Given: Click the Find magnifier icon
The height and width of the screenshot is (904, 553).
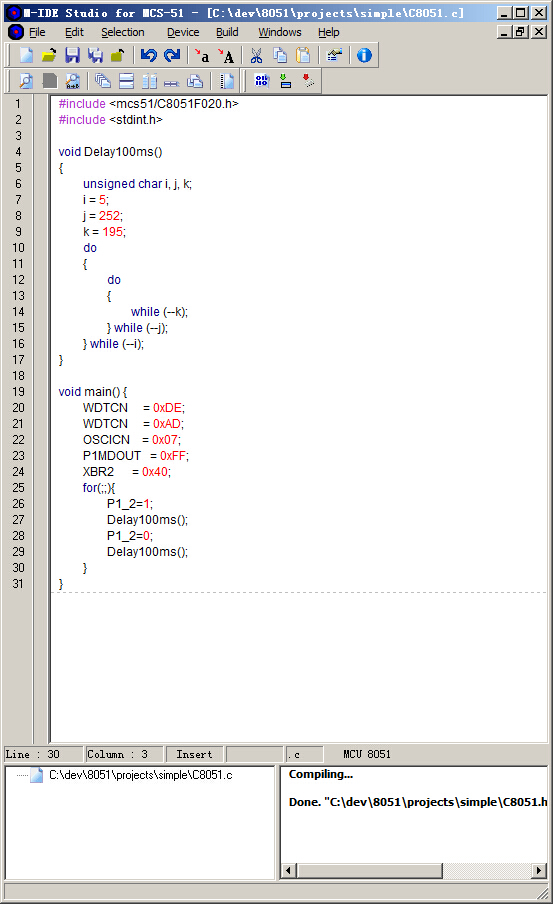Looking at the screenshot, I should [x=26, y=81].
